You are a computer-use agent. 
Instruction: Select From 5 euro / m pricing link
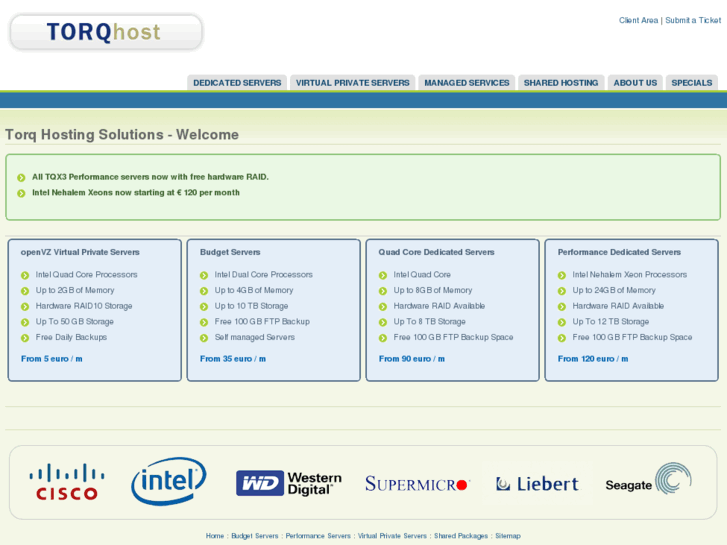pyautogui.click(x=51, y=359)
